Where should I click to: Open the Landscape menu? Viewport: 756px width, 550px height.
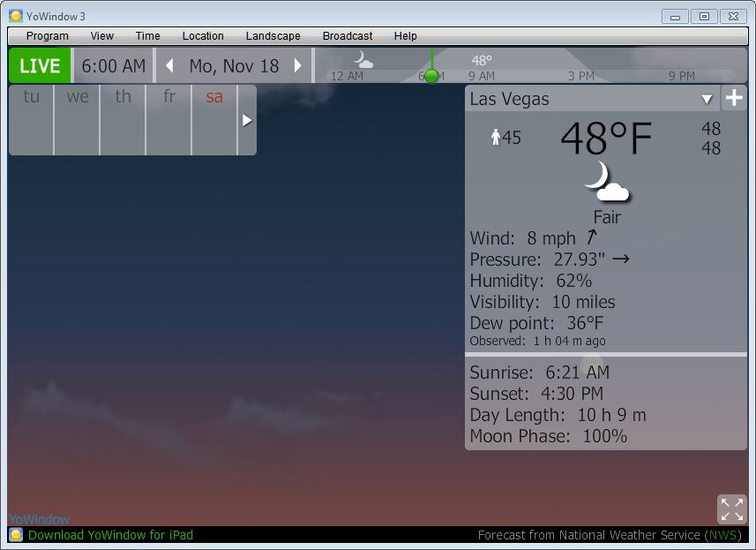pyautogui.click(x=273, y=36)
